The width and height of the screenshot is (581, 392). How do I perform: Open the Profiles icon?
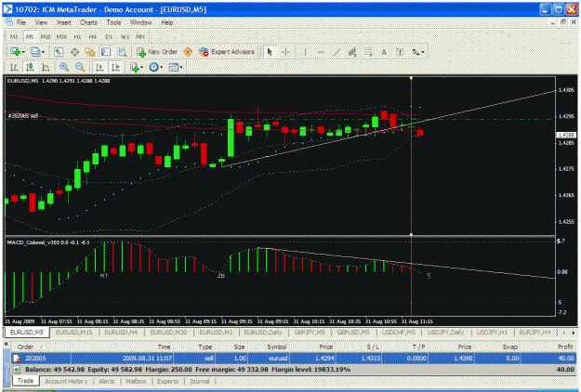[x=35, y=52]
